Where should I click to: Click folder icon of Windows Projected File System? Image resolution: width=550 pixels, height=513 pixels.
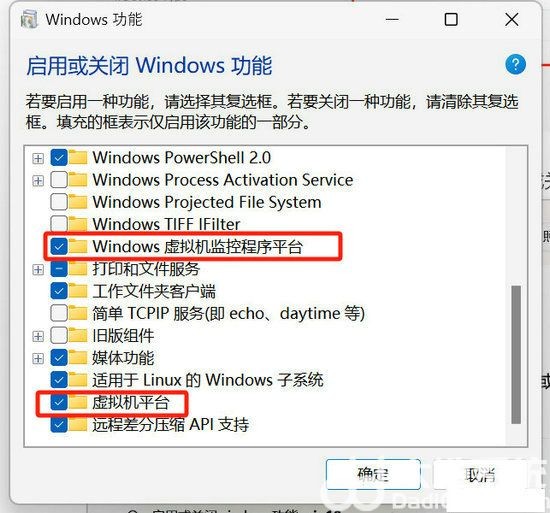[x=78, y=202]
